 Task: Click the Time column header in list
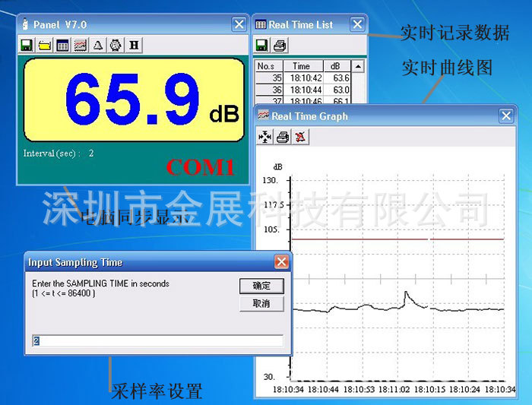(302, 66)
